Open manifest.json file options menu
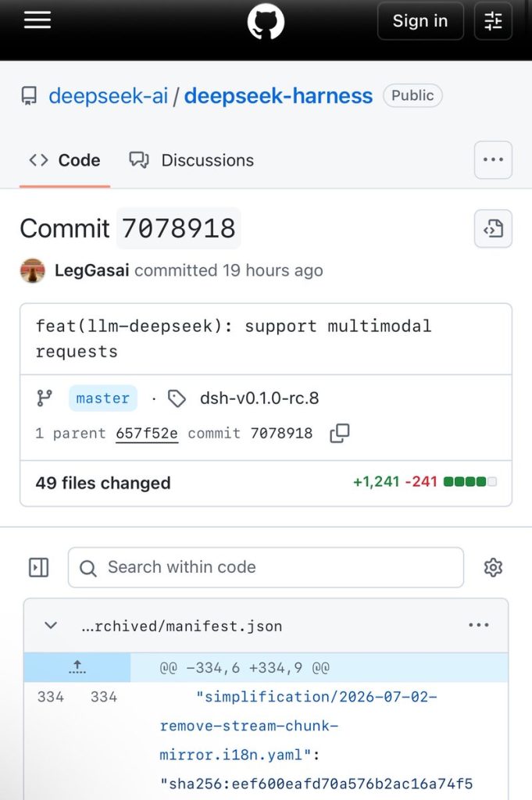The width and height of the screenshot is (532, 800). point(478,625)
